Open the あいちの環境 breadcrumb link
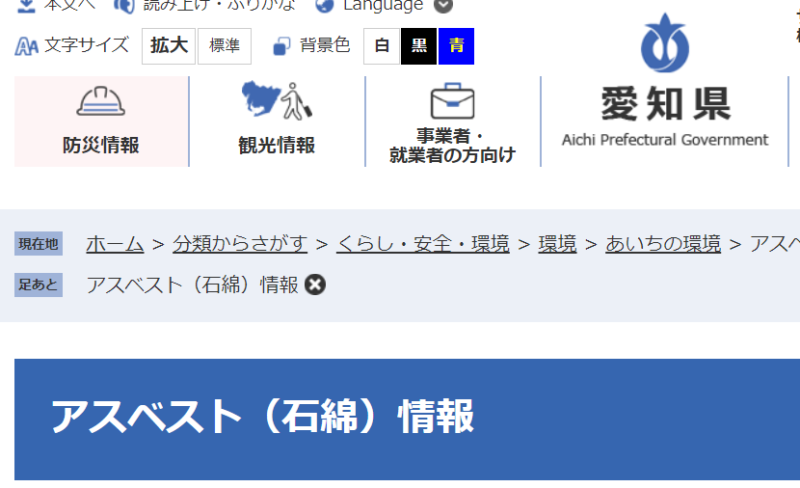 coord(663,244)
